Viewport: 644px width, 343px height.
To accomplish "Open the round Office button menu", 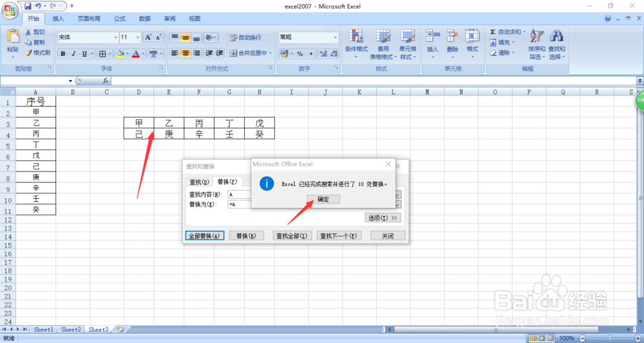I will click(9, 10).
